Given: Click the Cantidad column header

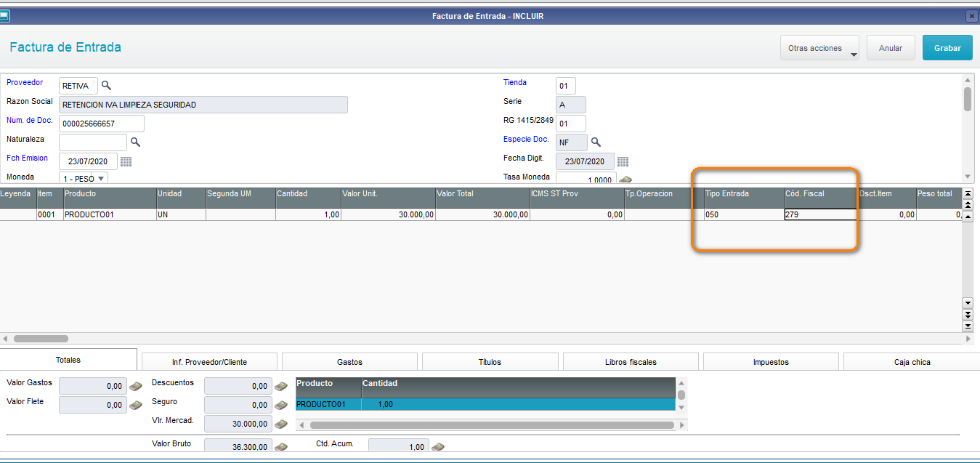Looking at the screenshot, I should (308, 198).
